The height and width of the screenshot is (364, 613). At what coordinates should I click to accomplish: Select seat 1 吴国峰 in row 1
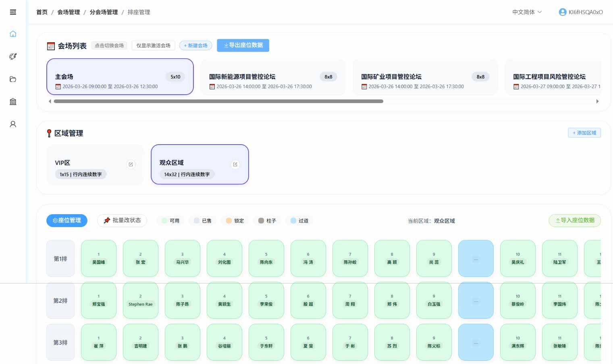(99, 259)
